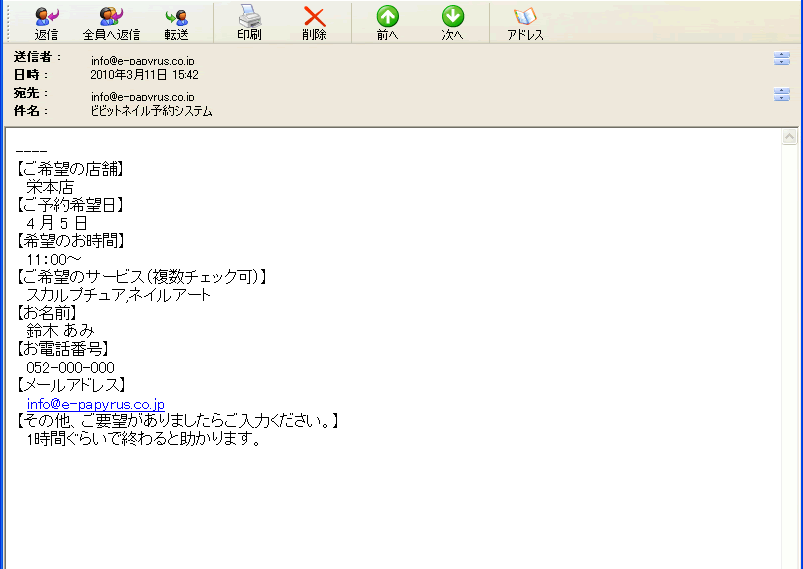Viewport: 803px width, 569px height.
Task: Go to next message with 次へ
Action: tap(453, 23)
